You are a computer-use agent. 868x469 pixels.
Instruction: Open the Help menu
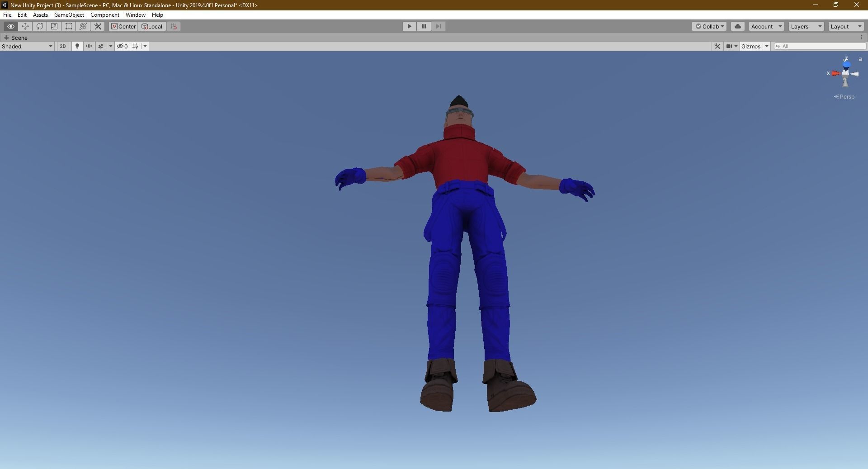tap(157, 15)
